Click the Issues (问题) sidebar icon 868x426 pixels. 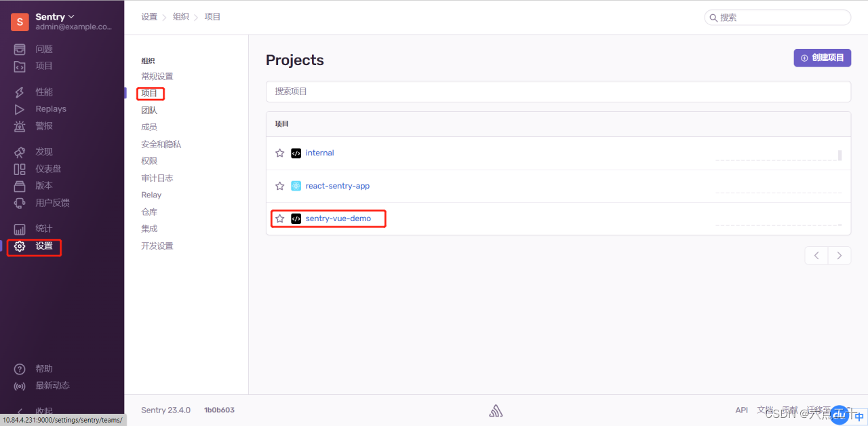tap(20, 50)
